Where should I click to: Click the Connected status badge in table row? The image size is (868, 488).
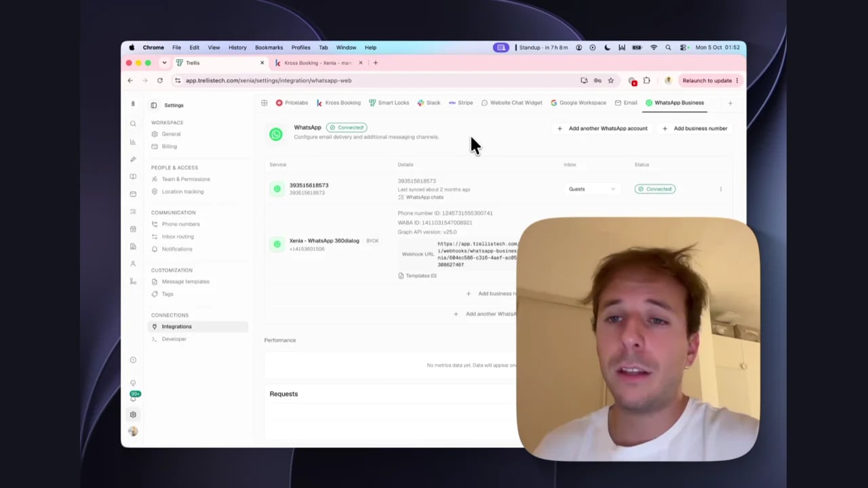(655, 189)
